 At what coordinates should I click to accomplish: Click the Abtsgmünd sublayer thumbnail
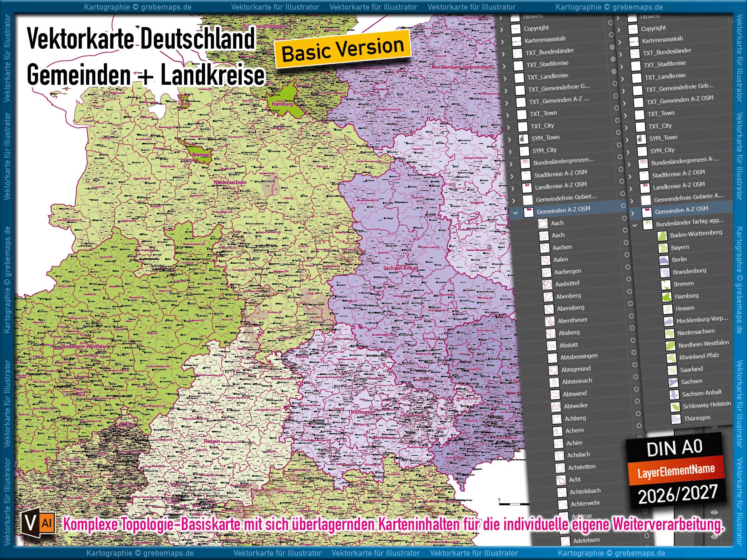pyautogui.click(x=553, y=370)
